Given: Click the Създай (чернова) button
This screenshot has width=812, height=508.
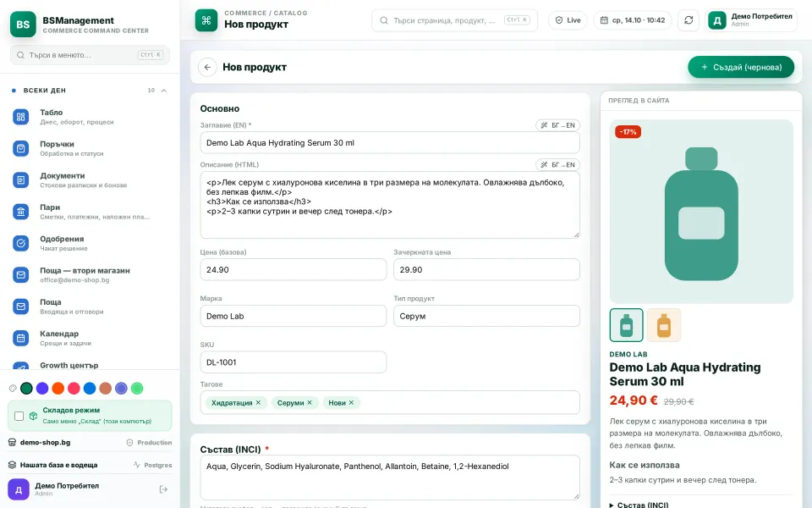Looking at the screenshot, I should point(741,67).
